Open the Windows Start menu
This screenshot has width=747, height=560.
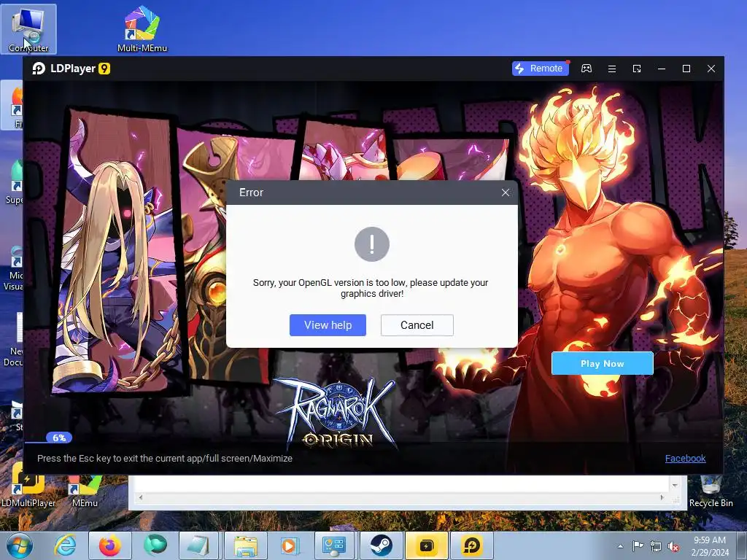click(20, 545)
